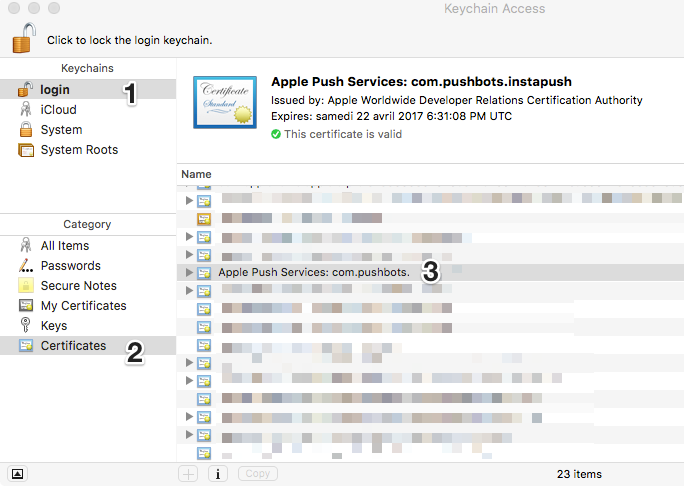Click the Issued by Apple Worldwide Developer line
This screenshot has width=684, height=486.
click(456, 100)
